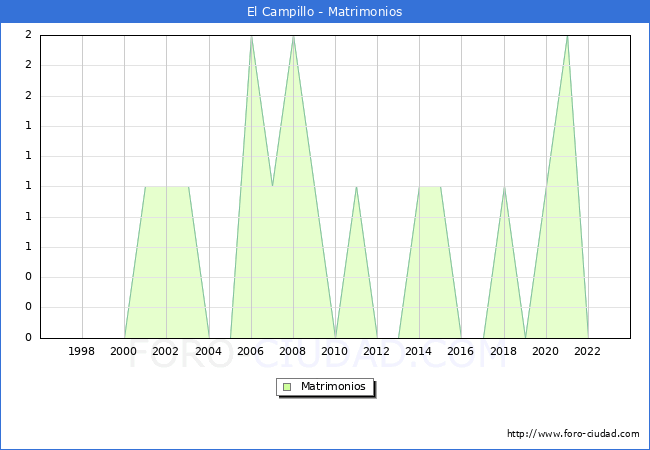Click the 1998 x-axis label
This screenshot has height=450, width=650.
click(x=82, y=351)
